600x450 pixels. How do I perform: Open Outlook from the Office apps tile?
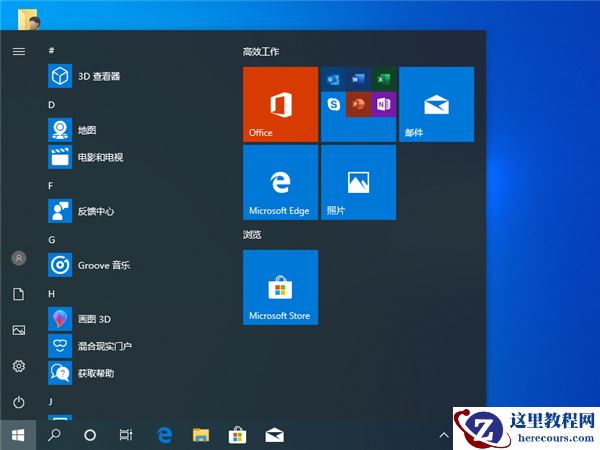coord(333,79)
